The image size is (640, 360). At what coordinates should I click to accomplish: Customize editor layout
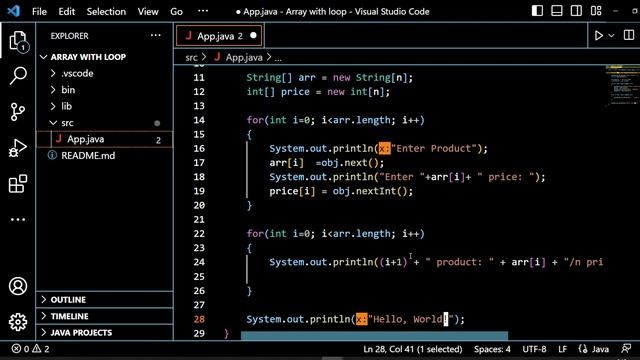[x=596, y=11]
